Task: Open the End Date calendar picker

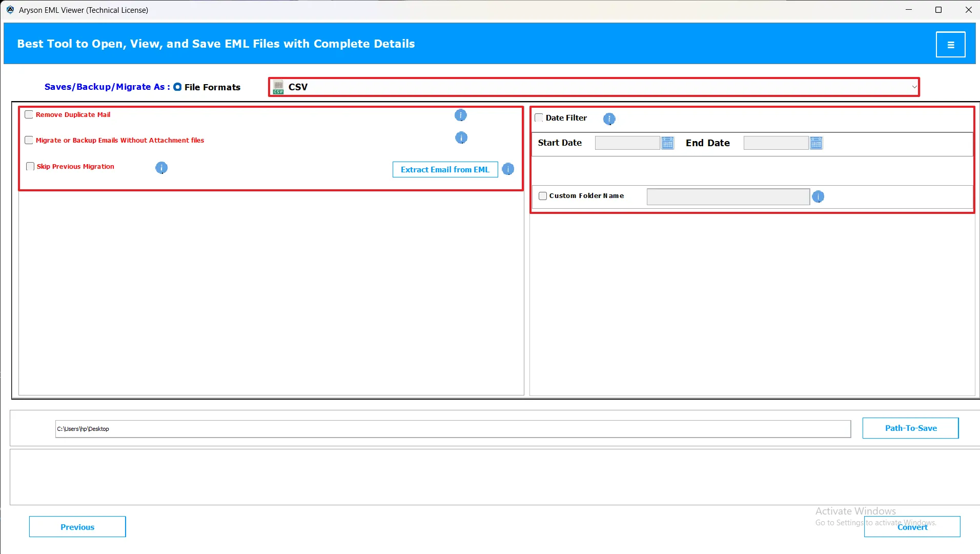Action: (x=816, y=143)
